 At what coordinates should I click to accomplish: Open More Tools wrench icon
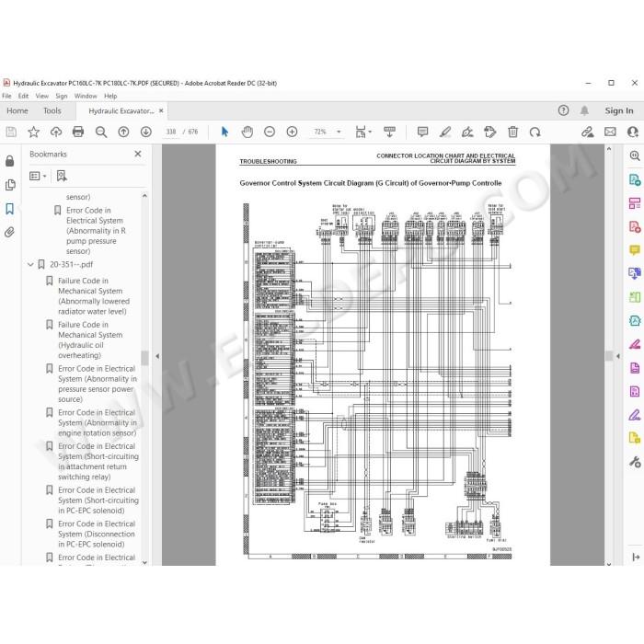635,462
